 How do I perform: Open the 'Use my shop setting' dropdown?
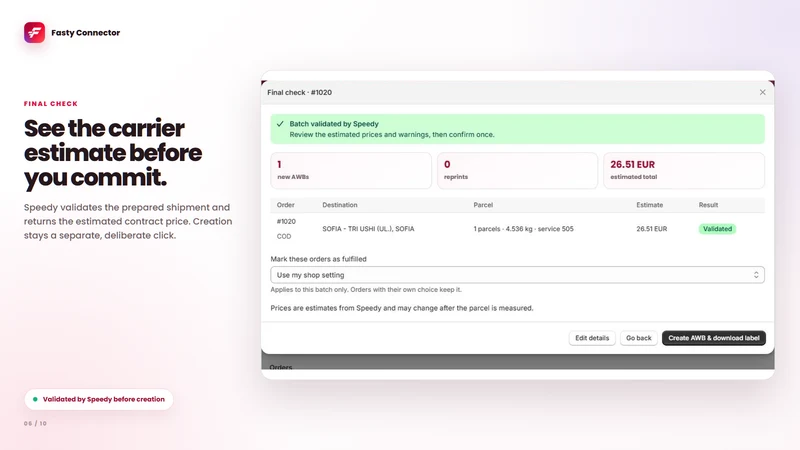coord(517,275)
